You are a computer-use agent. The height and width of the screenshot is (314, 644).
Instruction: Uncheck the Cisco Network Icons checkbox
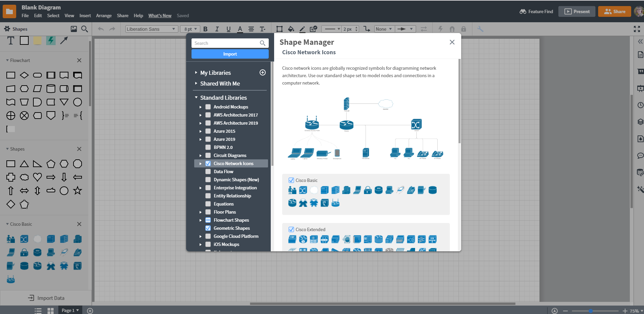click(208, 163)
